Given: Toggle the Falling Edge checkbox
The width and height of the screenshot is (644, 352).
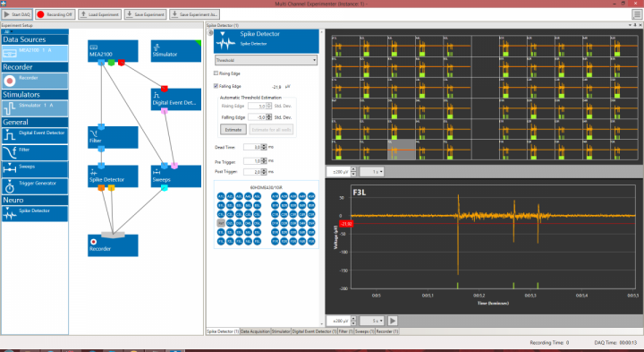Looking at the screenshot, I should point(216,86).
